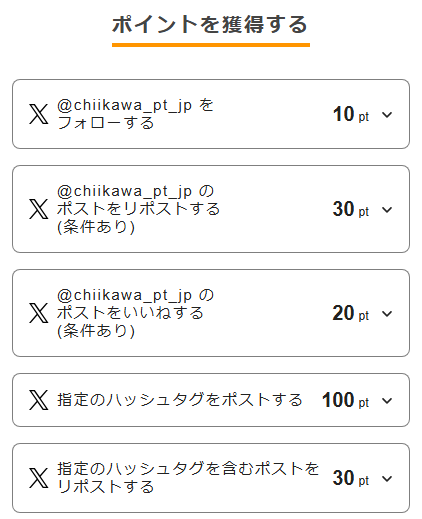The height and width of the screenshot is (519, 422).
Task: Open the フォローする task text
Action: click(135, 114)
